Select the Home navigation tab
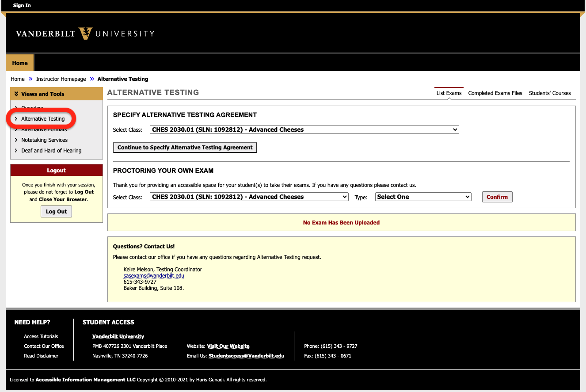 [x=19, y=62]
